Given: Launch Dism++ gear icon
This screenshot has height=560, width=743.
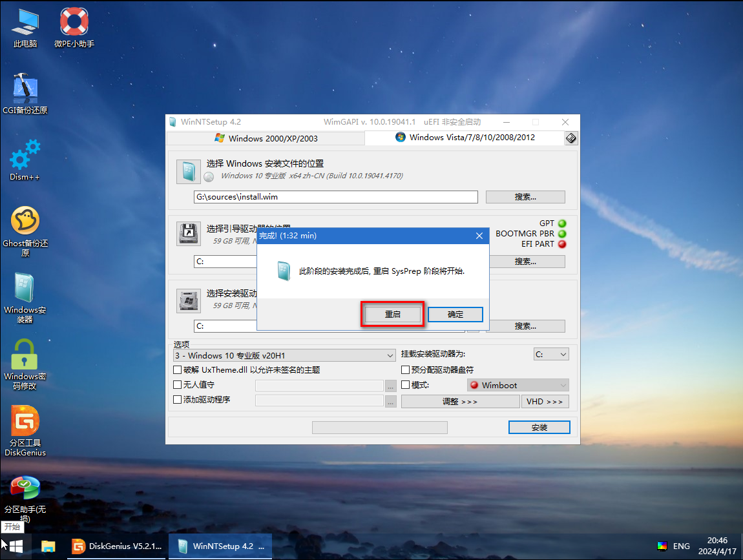Looking at the screenshot, I should [25, 160].
